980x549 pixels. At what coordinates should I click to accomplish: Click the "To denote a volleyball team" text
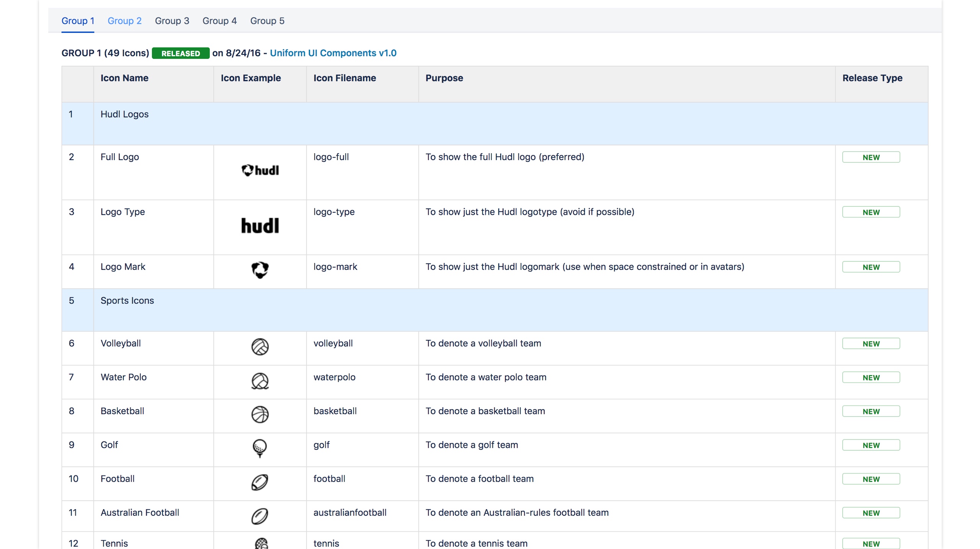pos(483,343)
